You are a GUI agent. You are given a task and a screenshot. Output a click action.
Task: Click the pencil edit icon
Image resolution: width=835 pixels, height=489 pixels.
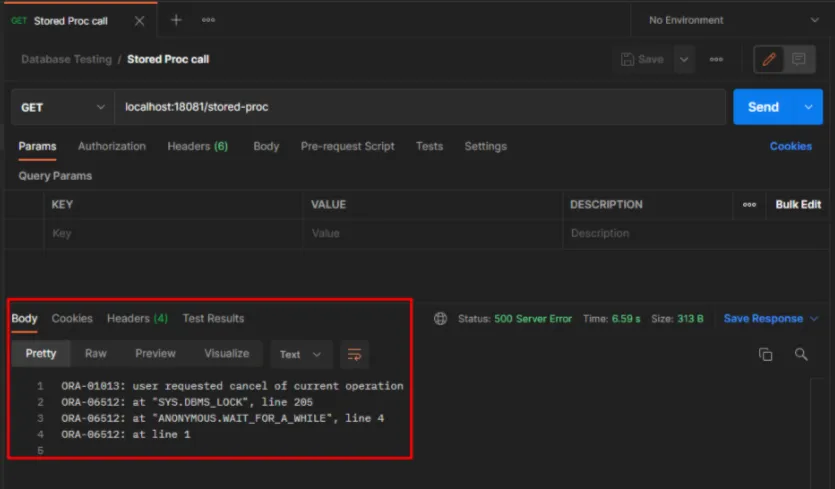tap(768, 59)
